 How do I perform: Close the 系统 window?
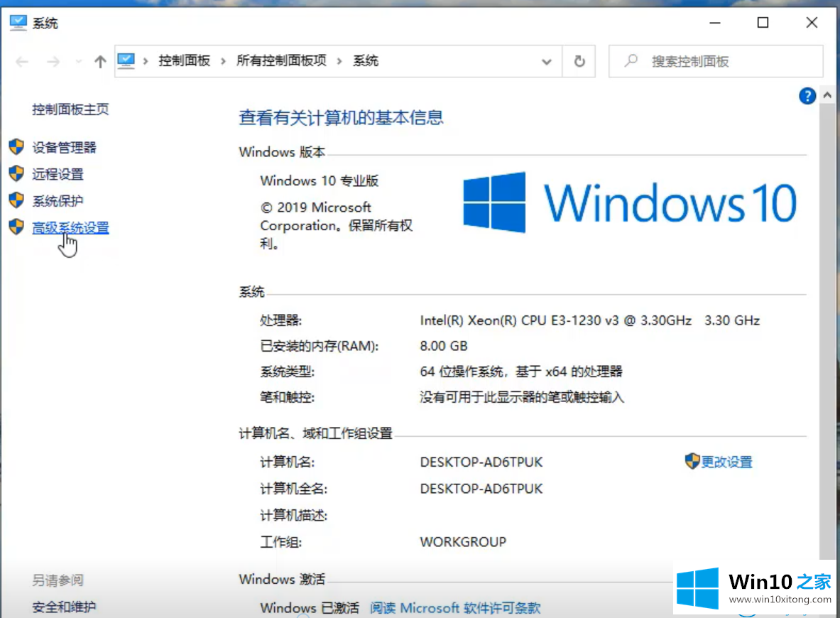(812, 23)
